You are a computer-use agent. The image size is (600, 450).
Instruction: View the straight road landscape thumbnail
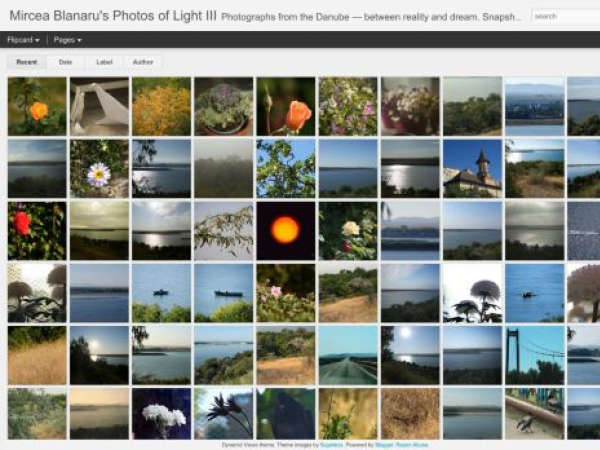[x=348, y=355]
